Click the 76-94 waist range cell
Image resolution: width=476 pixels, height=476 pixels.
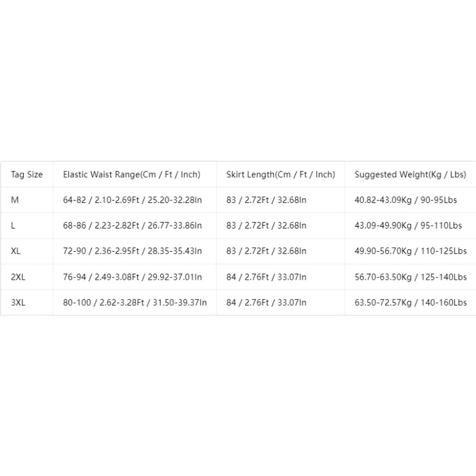(135, 277)
